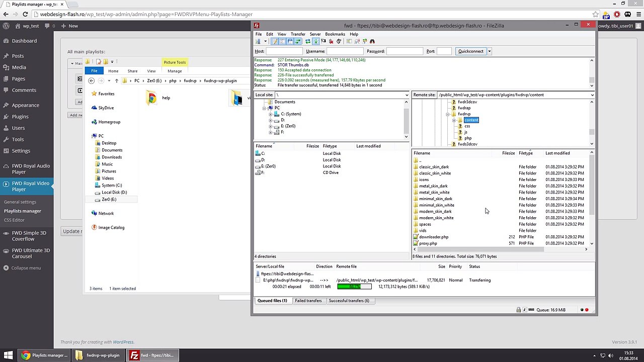This screenshot has height=362, width=644.
Task: Expand the content remote folder node
Action: (454, 120)
